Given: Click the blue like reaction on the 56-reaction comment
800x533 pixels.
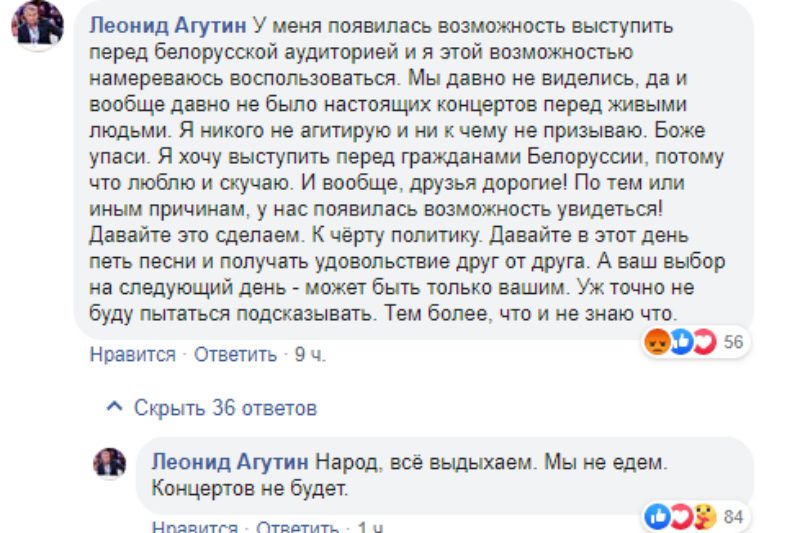Looking at the screenshot, I should (681, 342).
